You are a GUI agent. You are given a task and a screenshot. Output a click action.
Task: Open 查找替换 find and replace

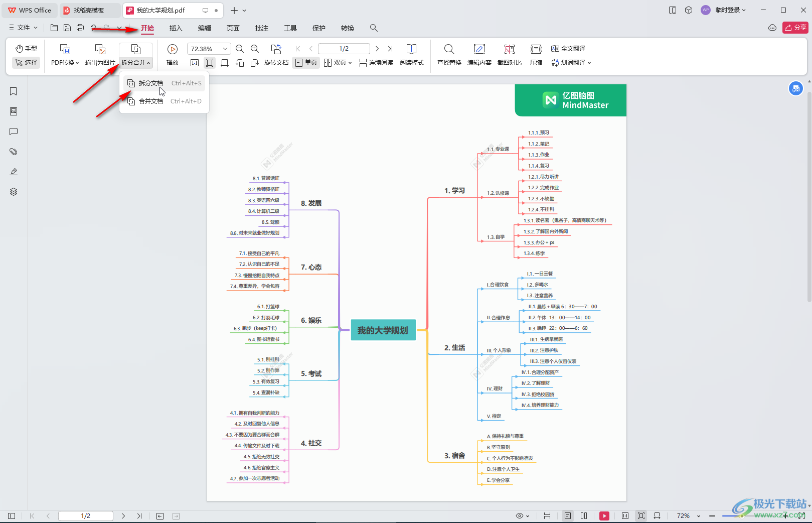[449, 55]
